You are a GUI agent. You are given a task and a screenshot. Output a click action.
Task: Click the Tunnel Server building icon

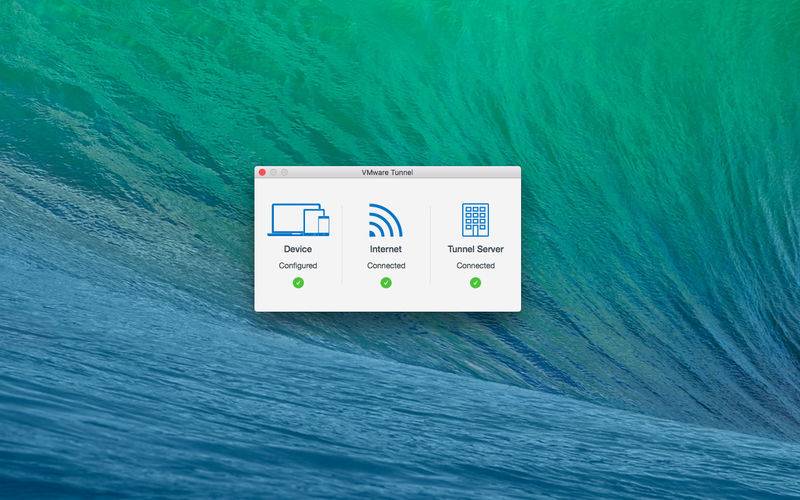[x=475, y=220]
